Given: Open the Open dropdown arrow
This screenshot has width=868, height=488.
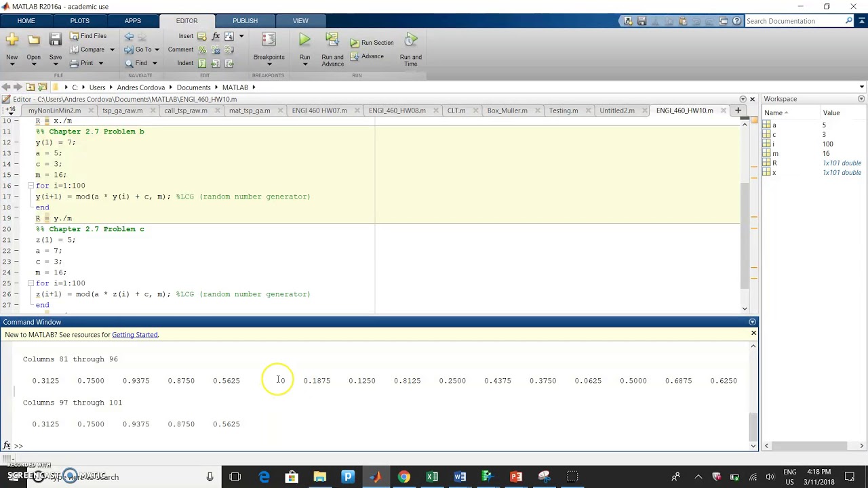Looking at the screenshot, I should coord(33,64).
